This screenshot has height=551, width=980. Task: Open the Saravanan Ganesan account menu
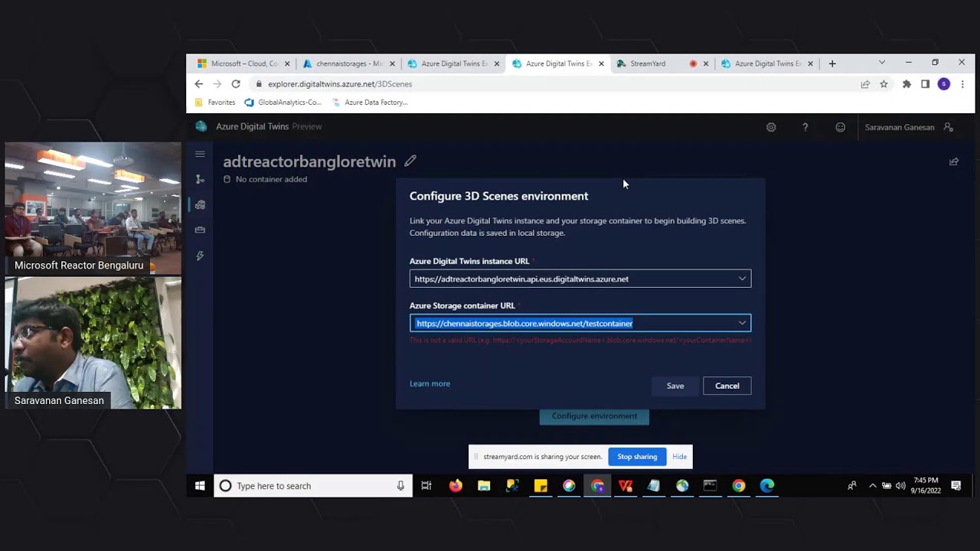coord(909,127)
